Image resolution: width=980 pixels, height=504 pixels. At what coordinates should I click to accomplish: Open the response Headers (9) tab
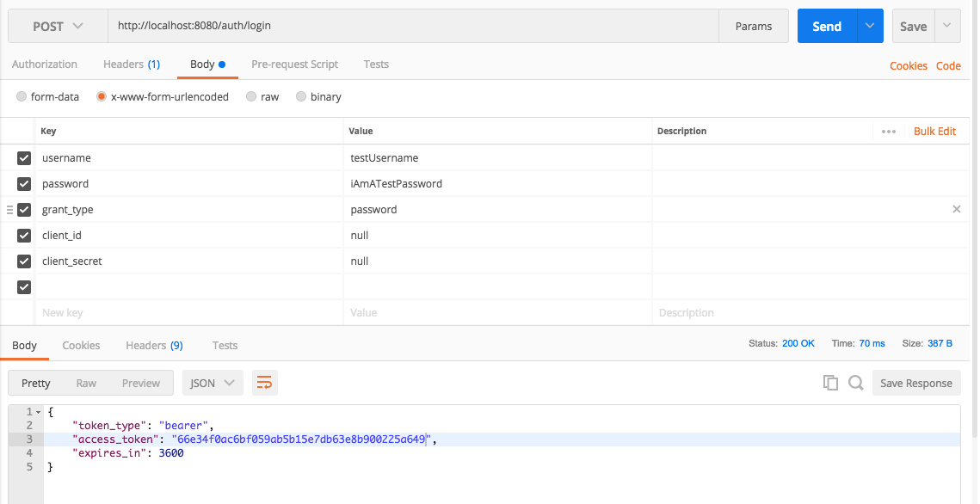pos(154,346)
